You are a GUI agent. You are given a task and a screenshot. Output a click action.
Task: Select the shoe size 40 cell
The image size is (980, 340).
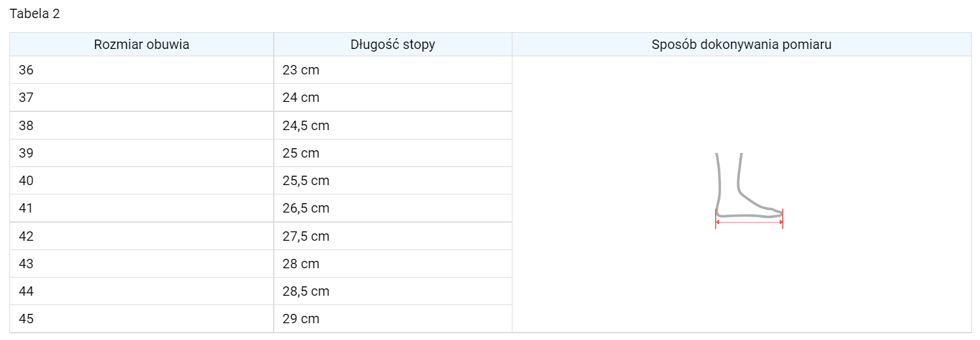click(x=26, y=181)
